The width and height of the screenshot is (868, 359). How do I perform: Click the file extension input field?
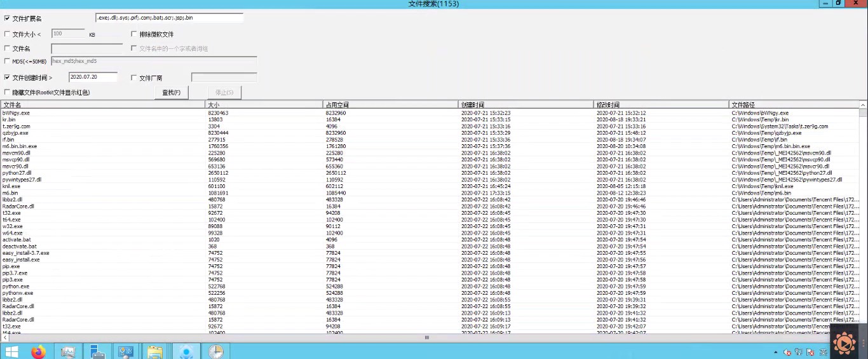coord(169,18)
